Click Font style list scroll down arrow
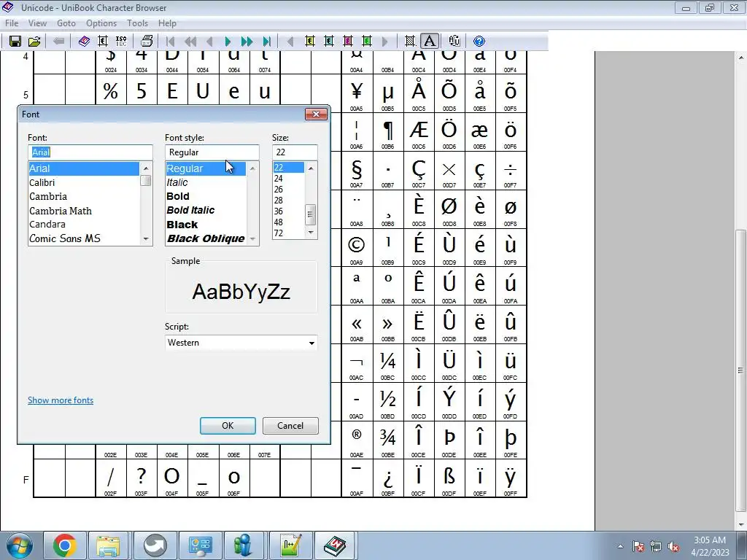747x560 pixels. click(252, 239)
